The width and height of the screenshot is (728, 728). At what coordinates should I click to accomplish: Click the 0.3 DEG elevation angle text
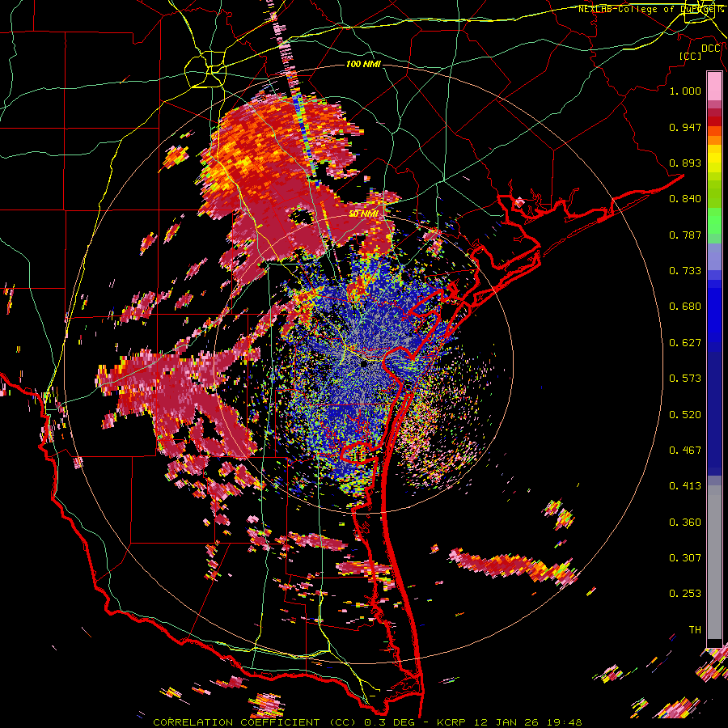coord(389,722)
